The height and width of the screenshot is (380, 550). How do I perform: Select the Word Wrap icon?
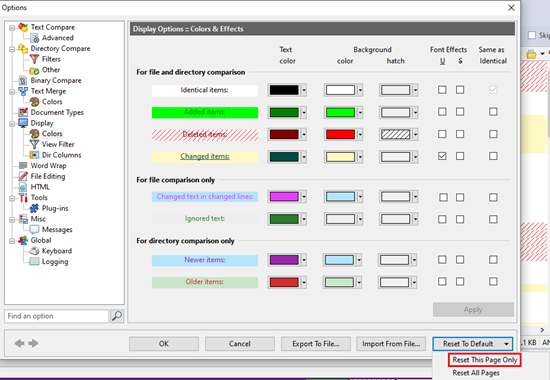point(23,166)
